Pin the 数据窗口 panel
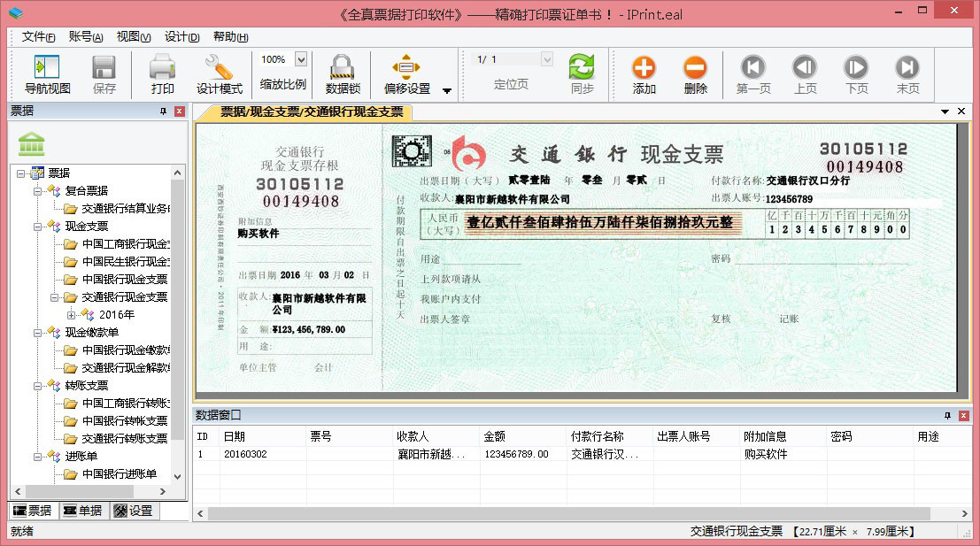This screenshot has height=546, width=980. [947, 415]
